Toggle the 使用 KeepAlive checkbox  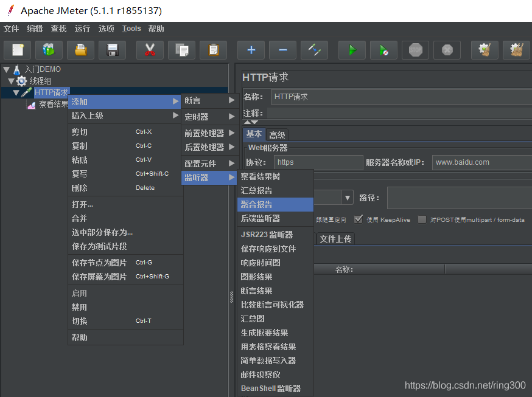click(359, 219)
